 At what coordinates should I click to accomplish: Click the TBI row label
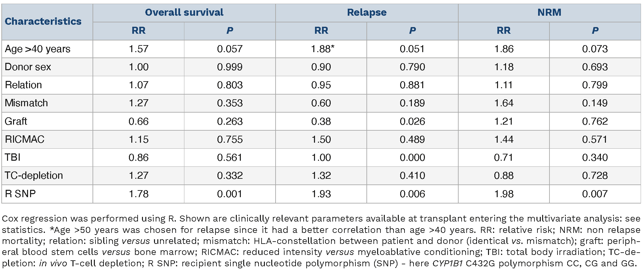pyautogui.click(x=13, y=157)
